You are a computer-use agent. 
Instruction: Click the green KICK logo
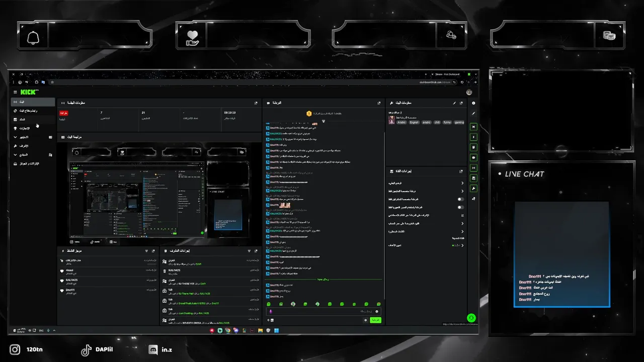coord(29,92)
